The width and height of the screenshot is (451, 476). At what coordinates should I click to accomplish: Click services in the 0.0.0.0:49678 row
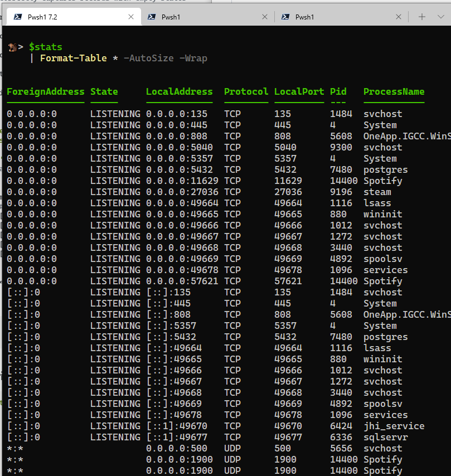tap(386, 270)
